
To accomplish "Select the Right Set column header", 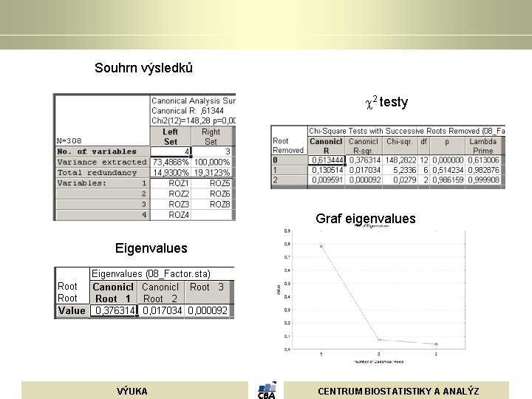I will click(x=211, y=137).
